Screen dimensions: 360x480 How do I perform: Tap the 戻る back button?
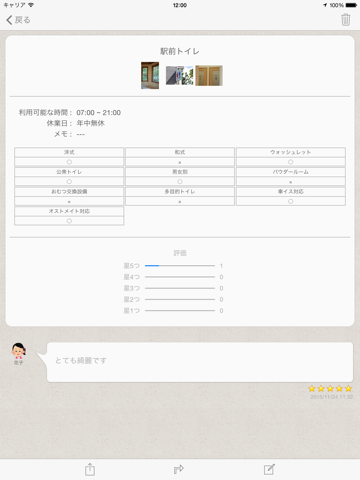pos(18,20)
